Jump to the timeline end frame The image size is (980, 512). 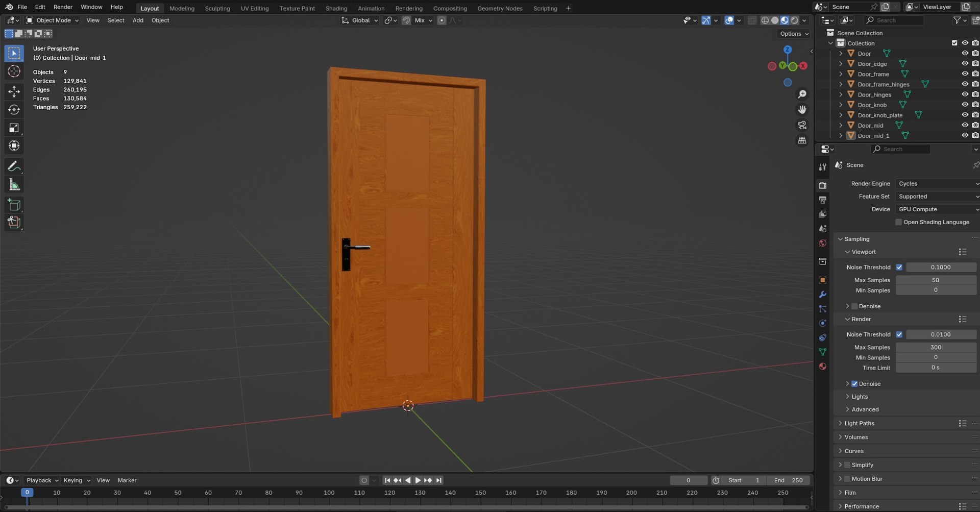[x=439, y=480]
